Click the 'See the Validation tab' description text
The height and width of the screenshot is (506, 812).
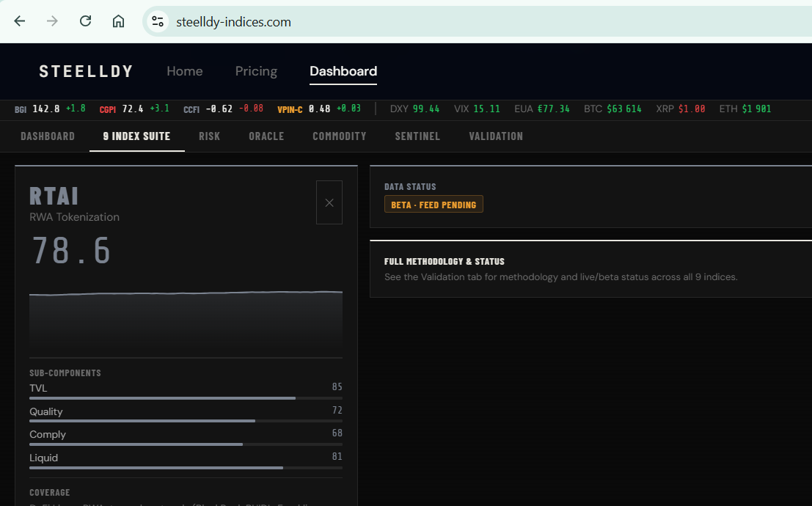(561, 277)
